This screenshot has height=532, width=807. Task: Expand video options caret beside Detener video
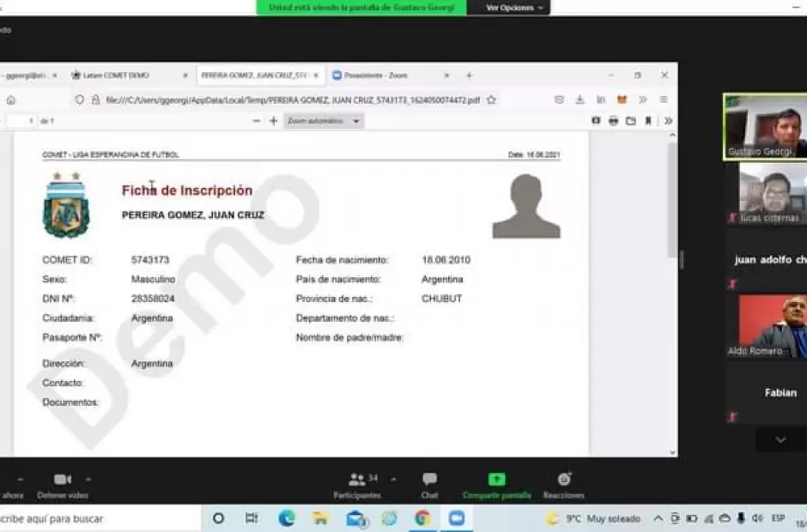click(x=88, y=479)
